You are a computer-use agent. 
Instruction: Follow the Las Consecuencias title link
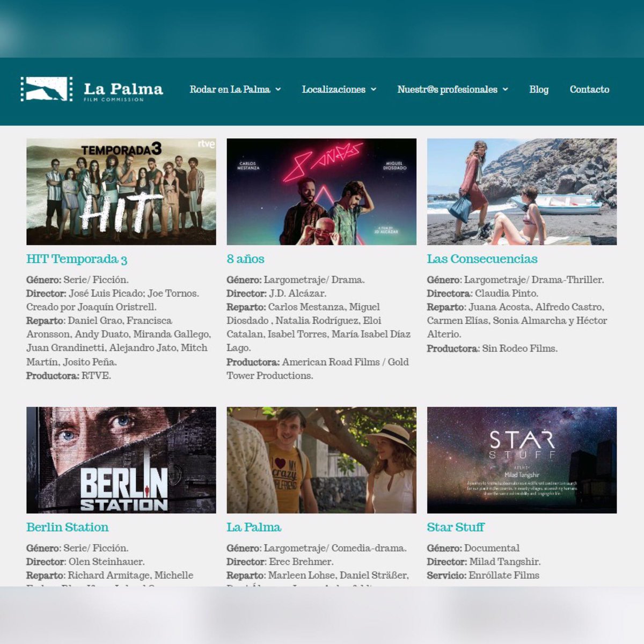[482, 259]
